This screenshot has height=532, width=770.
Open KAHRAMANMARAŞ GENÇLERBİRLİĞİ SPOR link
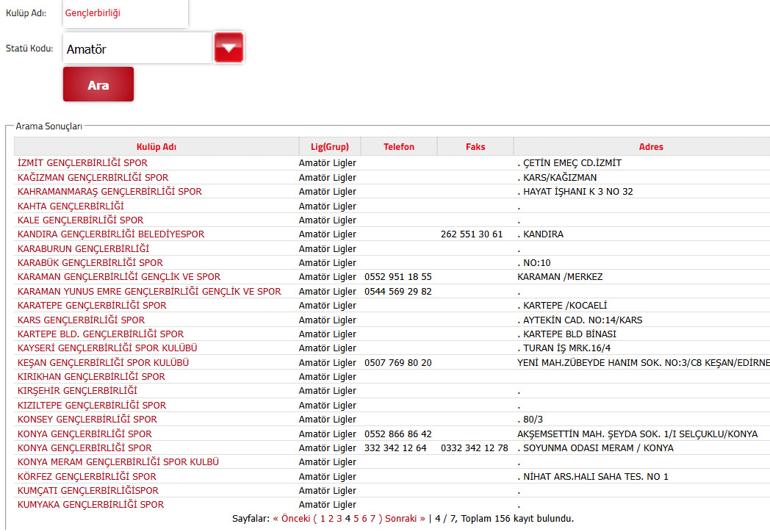109,192
